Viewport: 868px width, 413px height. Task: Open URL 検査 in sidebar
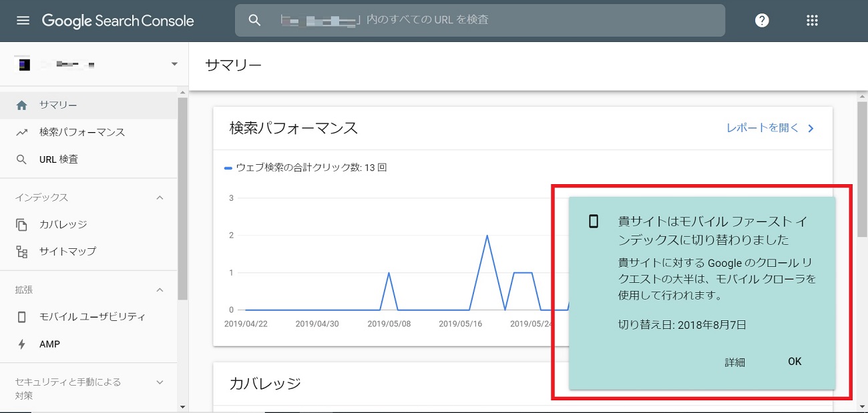[59, 159]
